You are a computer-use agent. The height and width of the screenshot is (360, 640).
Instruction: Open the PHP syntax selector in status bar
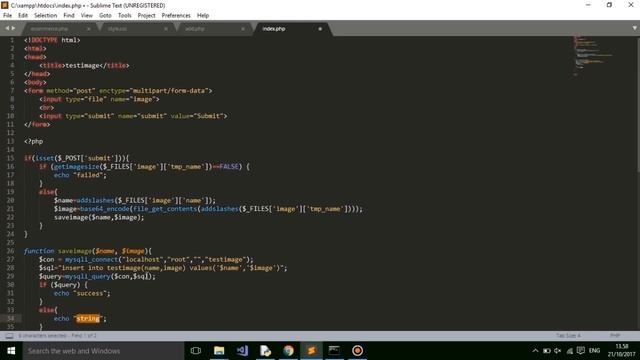[615, 336]
